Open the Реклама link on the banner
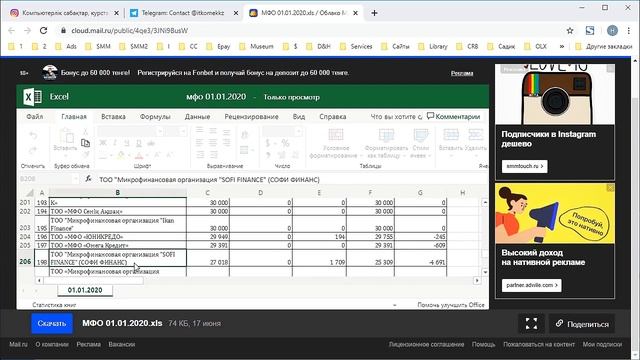The width and height of the screenshot is (640, 360). click(x=462, y=73)
